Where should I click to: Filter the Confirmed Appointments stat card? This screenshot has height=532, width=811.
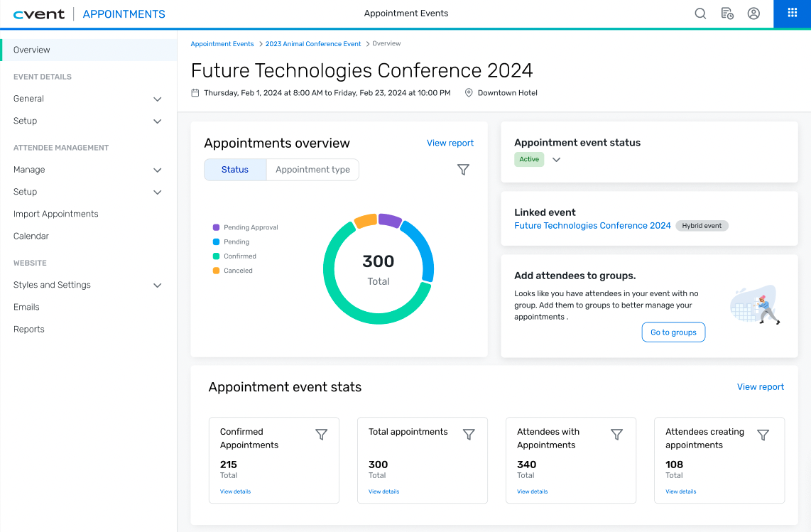click(x=321, y=435)
